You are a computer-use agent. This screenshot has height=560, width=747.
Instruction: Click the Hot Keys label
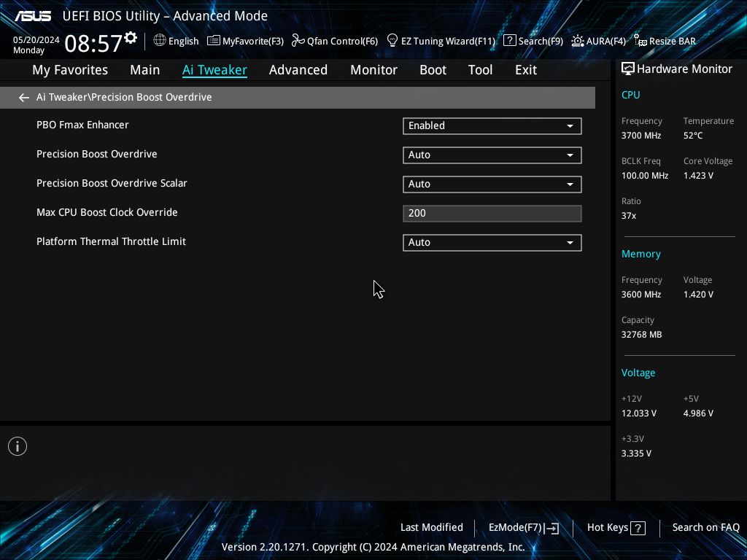(608, 527)
